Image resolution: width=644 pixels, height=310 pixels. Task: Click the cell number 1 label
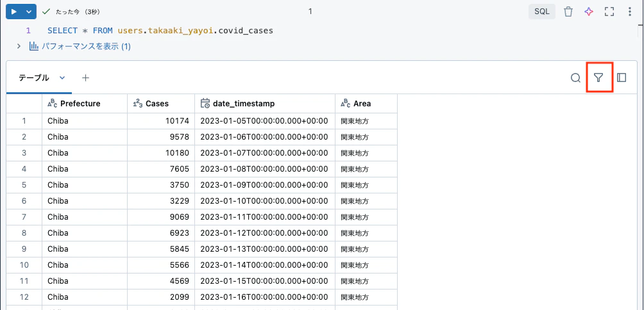pos(310,12)
